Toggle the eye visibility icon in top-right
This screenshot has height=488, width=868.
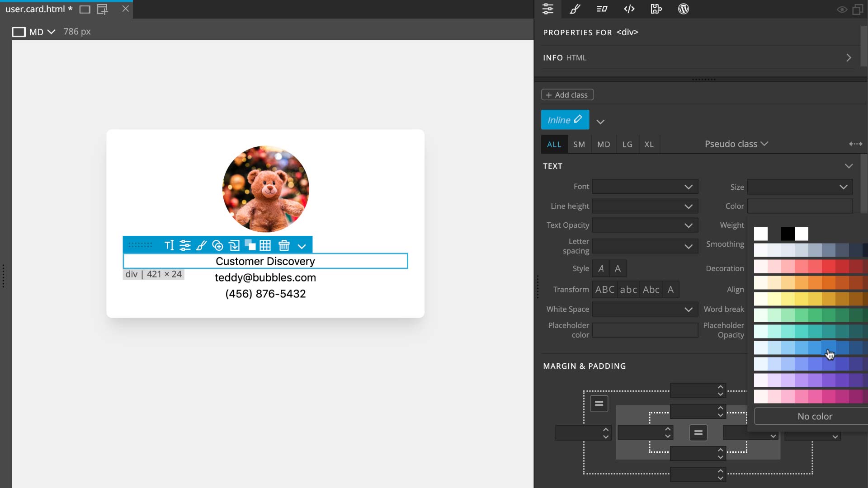point(841,9)
